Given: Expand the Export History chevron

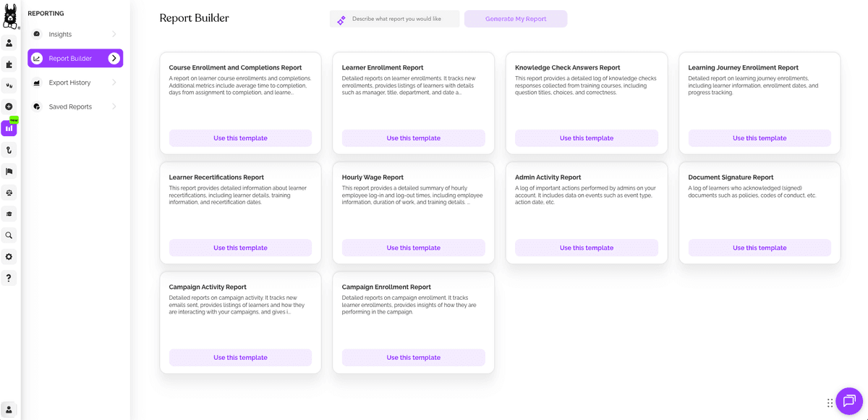Looking at the screenshot, I should pos(114,83).
